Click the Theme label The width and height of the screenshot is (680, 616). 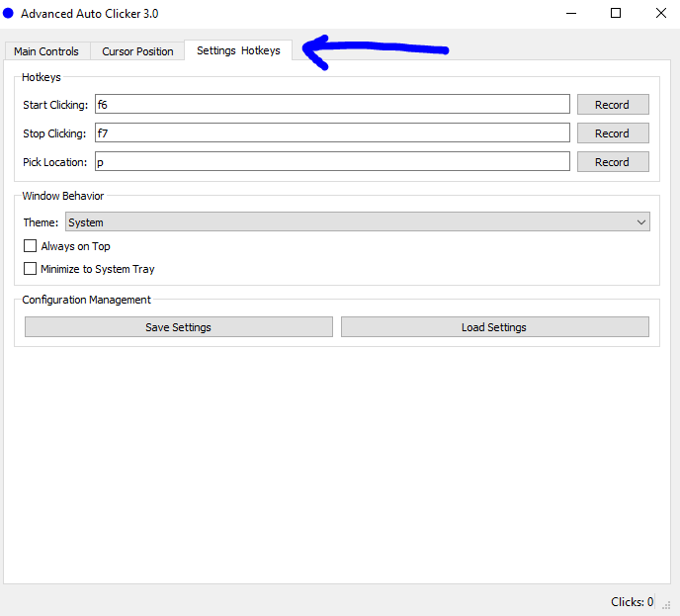coord(41,222)
